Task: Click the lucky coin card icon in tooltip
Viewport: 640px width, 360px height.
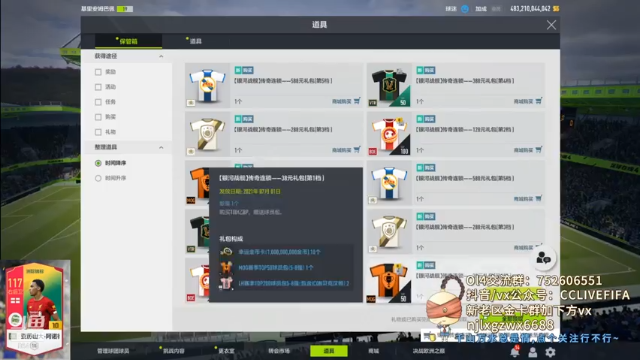Action: pos(226,252)
